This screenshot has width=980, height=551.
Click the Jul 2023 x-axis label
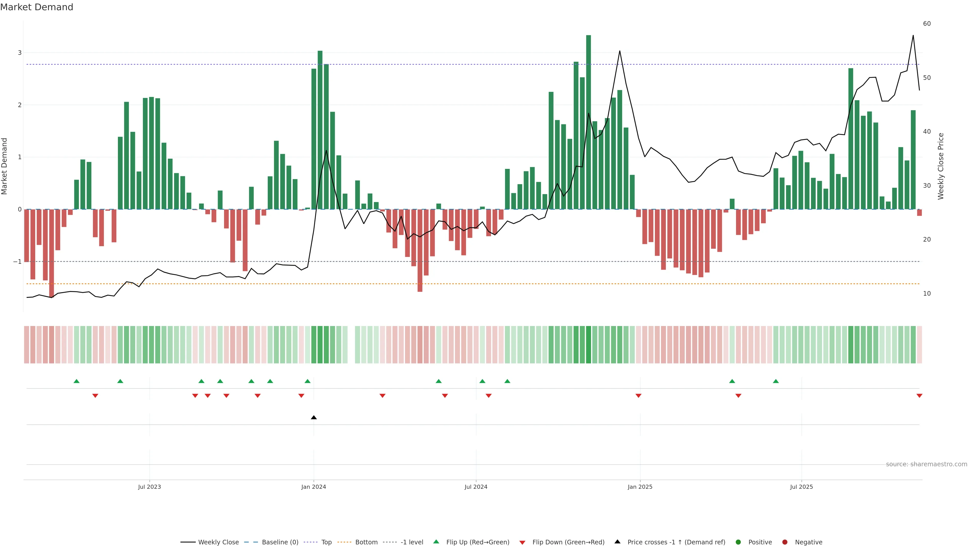[x=149, y=487]
